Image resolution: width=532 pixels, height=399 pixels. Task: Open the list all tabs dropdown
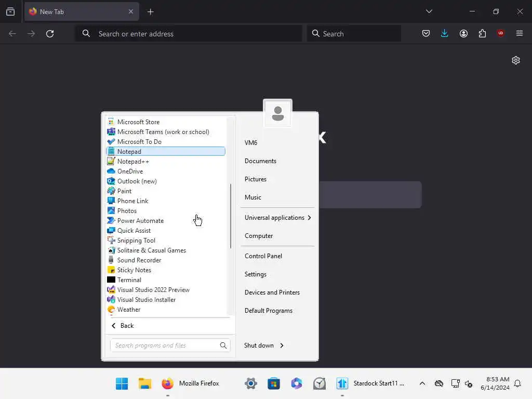[x=429, y=11]
